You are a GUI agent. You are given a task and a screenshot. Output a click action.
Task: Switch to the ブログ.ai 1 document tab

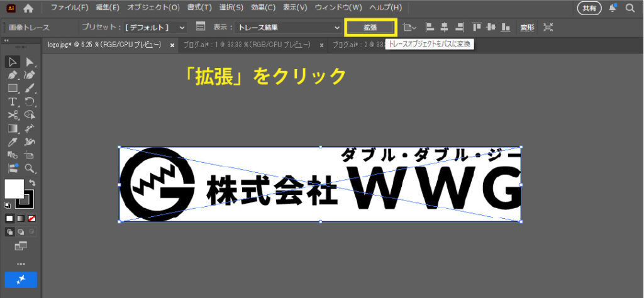247,45
